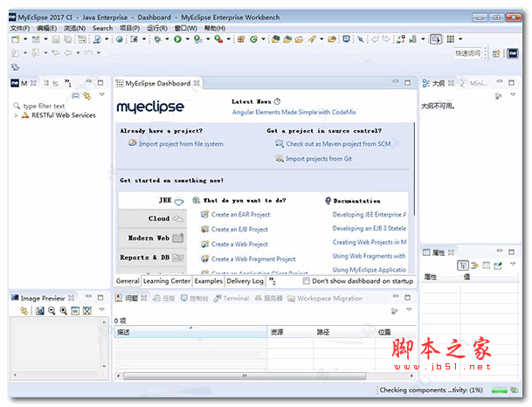Tick Don't show dashboard on startup checkbox
This screenshot has height=407, width=532.
tap(307, 281)
